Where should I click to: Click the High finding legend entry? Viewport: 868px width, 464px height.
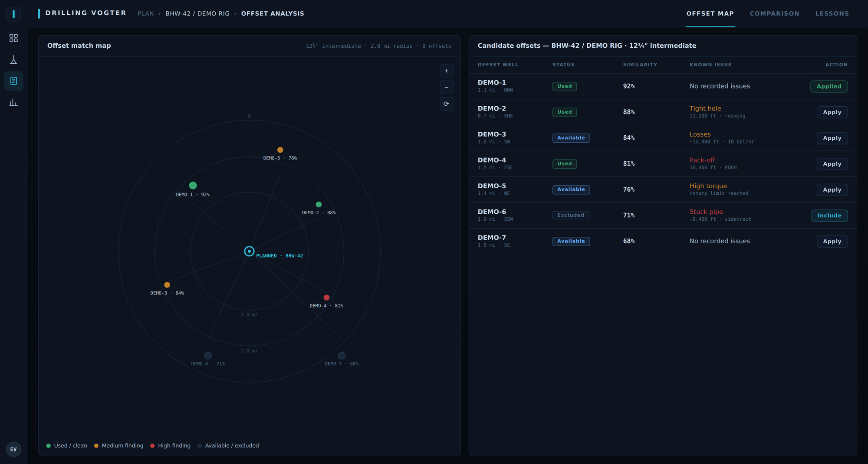pos(170,445)
